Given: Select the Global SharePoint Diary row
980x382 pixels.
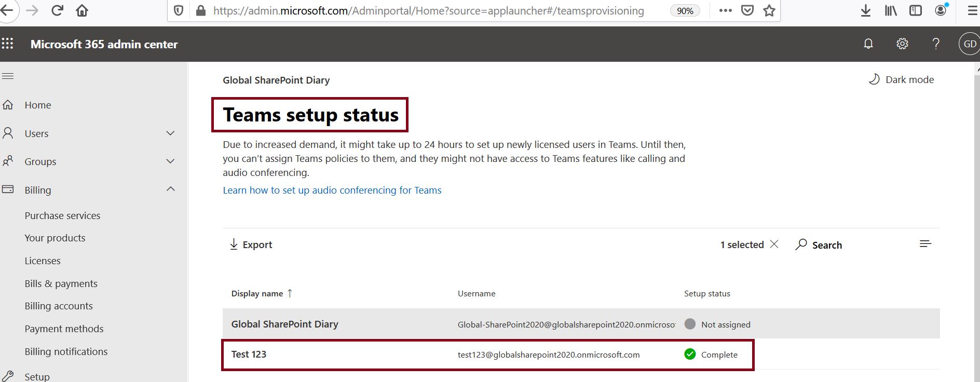Looking at the screenshot, I should pyautogui.click(x=581, y=324).
